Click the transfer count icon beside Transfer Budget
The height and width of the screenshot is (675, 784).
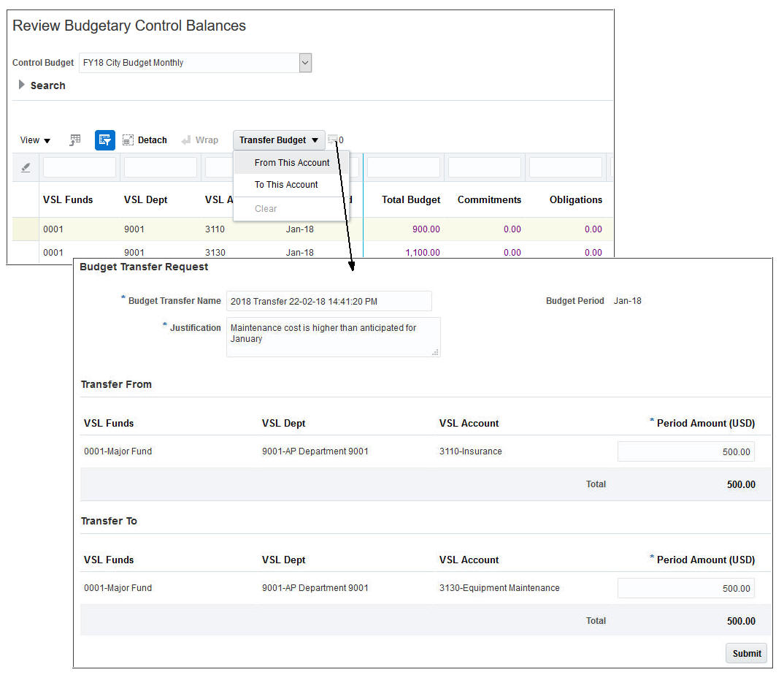point(334,140)
